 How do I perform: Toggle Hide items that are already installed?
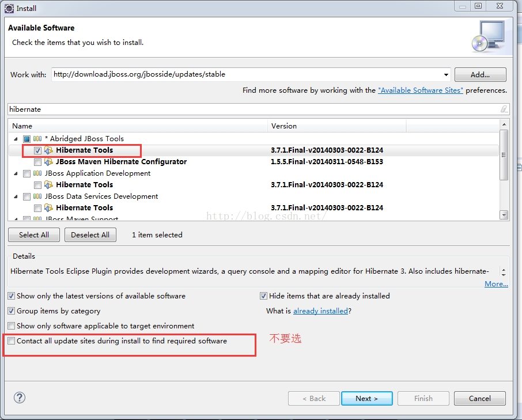(x=263, y=296)
